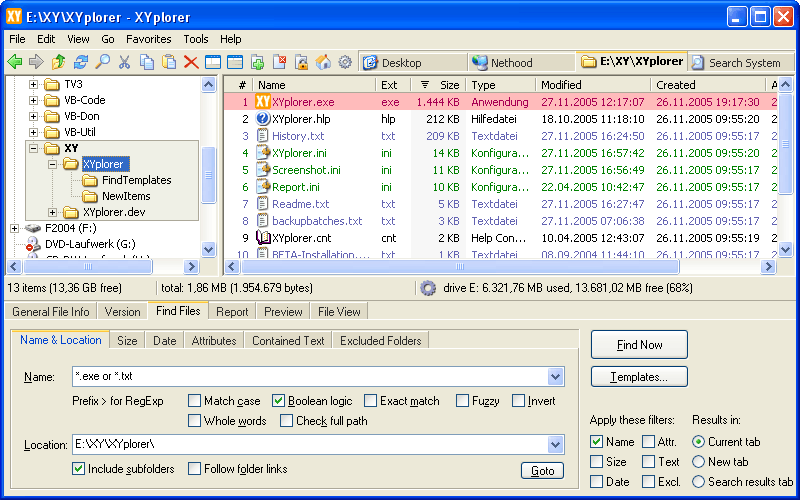Screen dimensions: 800x500
Task: Tick the Invert checkbox
Action: [x=518, y=401]
